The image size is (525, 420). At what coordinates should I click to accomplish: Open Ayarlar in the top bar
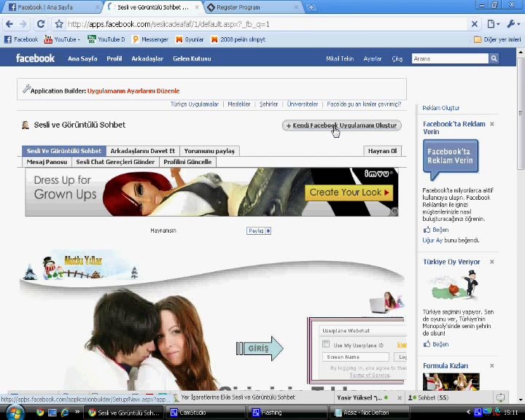point(373,58)
